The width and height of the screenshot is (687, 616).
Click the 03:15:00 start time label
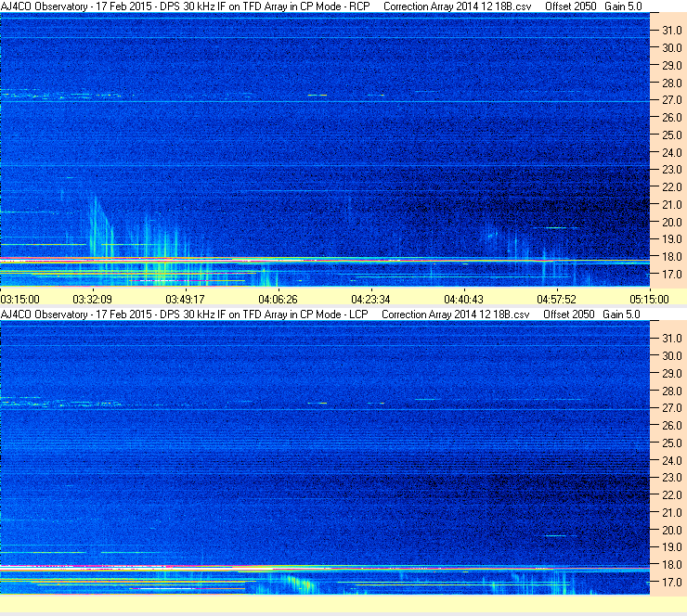(20, 300)
